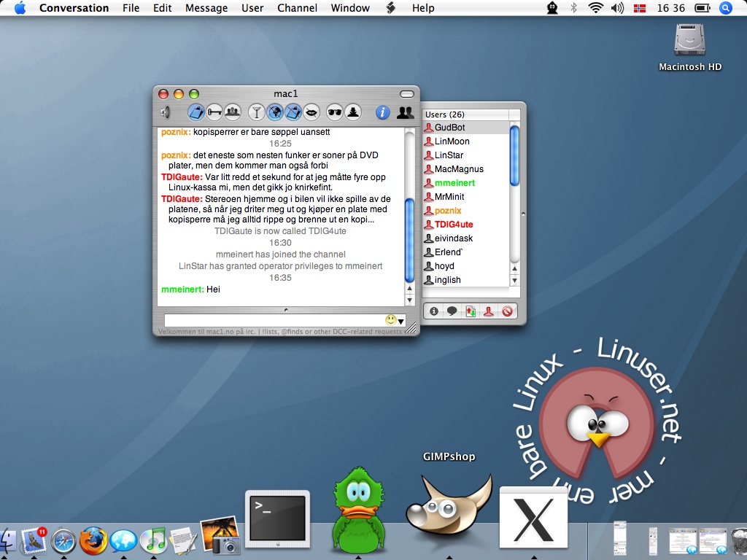Toggle the crossed-out notepad channel mode

coord(293,112)
